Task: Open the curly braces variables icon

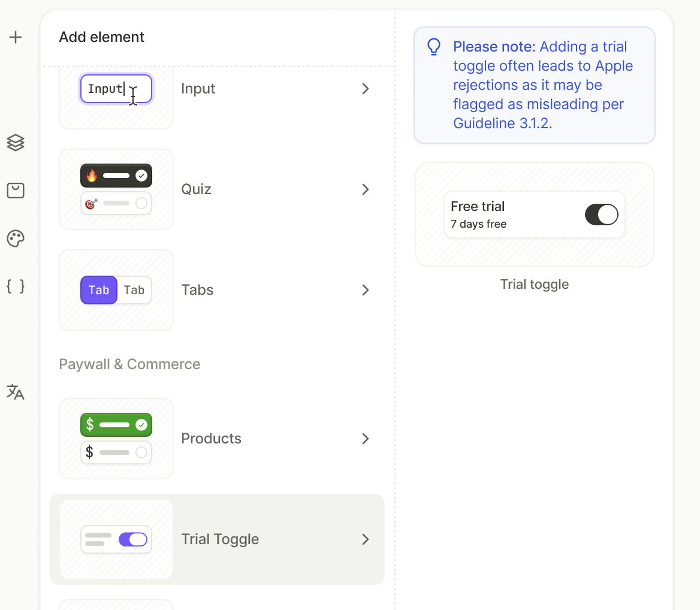Action: [x=16, y=286]
